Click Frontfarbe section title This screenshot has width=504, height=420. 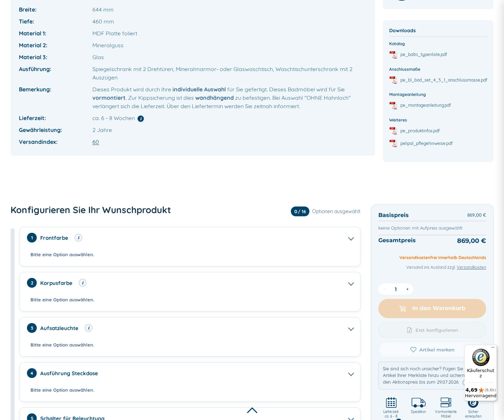[x=54, y=238]
